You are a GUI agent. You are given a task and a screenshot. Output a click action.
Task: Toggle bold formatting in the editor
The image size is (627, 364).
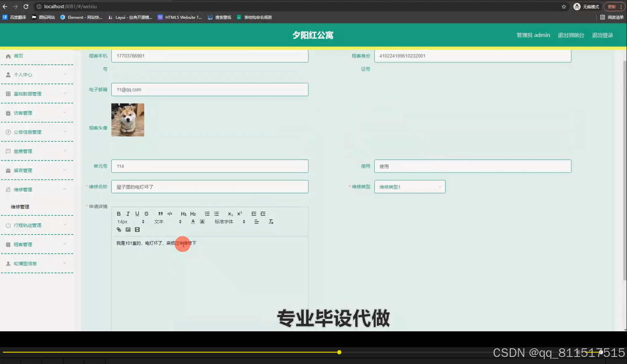tap(119, 214)
